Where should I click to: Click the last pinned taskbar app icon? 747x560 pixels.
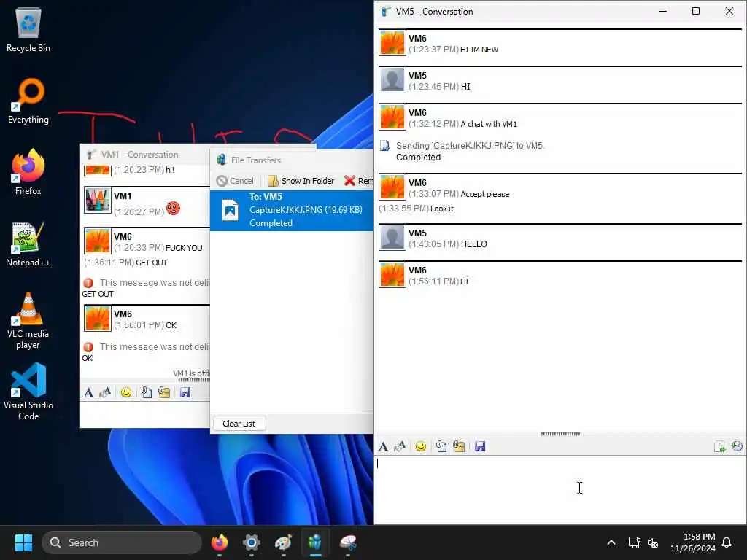click(x=348, y=542)
